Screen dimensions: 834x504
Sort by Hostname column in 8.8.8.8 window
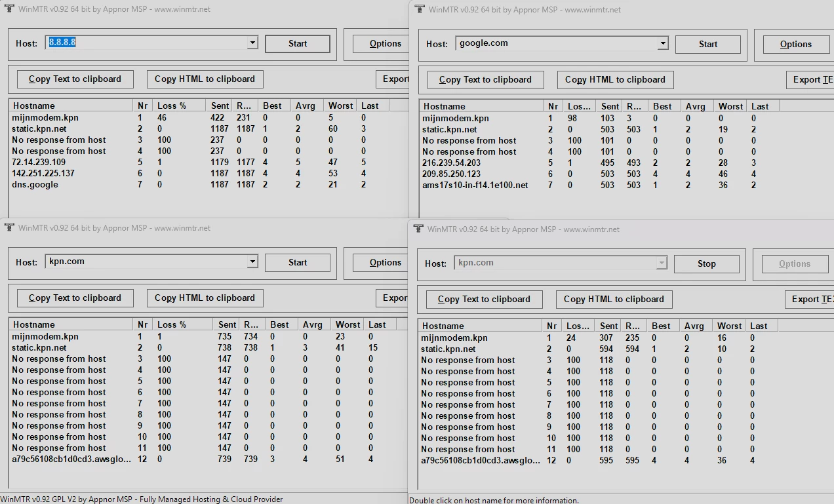(71, 106)
